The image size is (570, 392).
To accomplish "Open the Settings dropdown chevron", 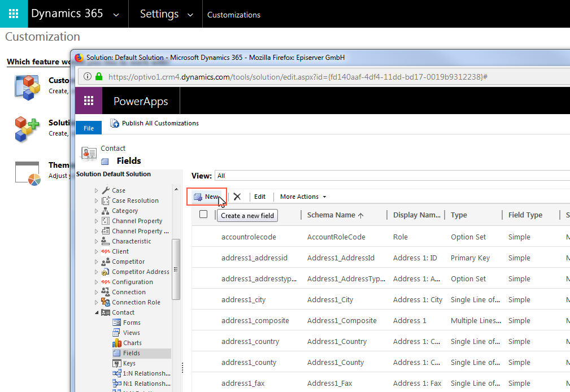I will click(190, 15).
